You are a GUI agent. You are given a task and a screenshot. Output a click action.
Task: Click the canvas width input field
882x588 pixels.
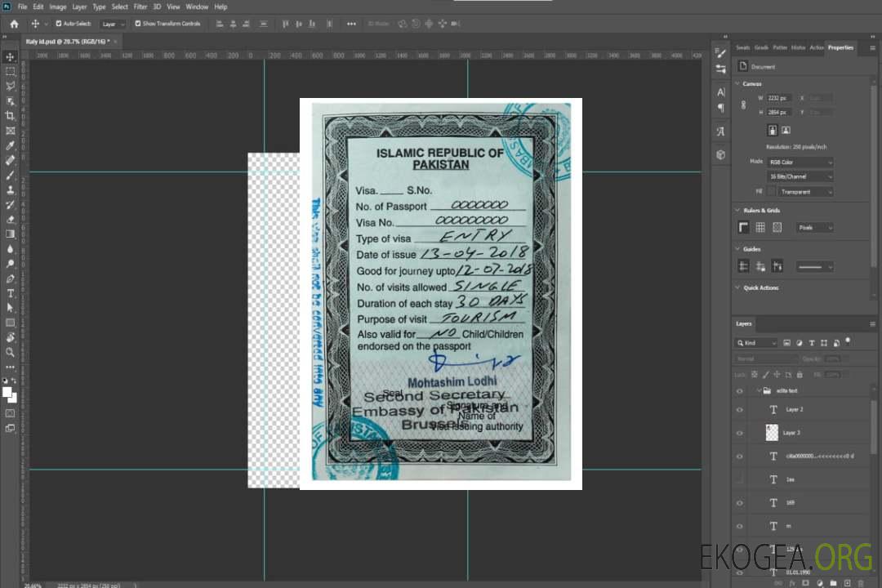779,98
